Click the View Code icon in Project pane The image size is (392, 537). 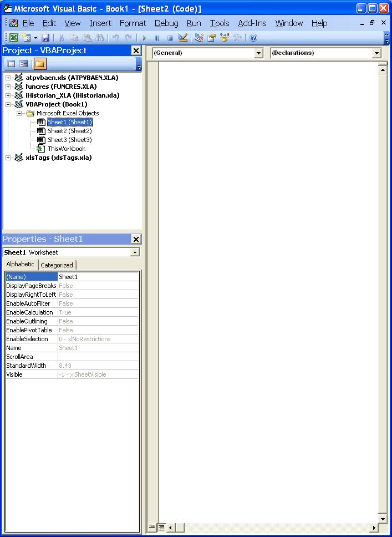(11, 64)
